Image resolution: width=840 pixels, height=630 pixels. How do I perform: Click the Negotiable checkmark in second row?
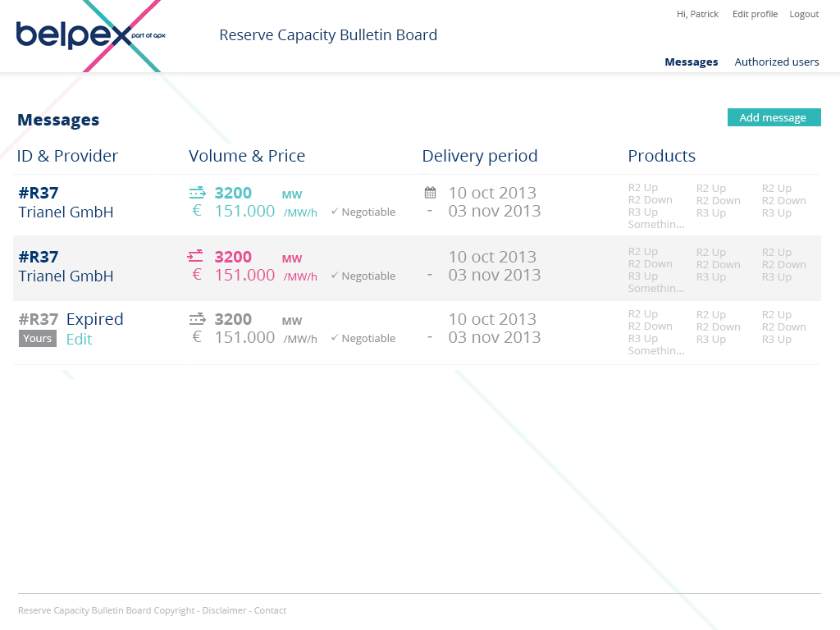335,276
